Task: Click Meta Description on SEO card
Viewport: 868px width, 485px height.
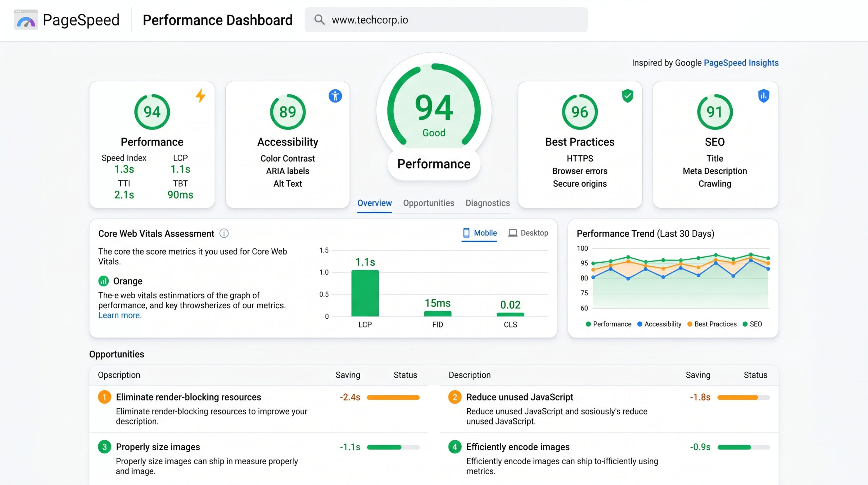Action: point(715,171)
